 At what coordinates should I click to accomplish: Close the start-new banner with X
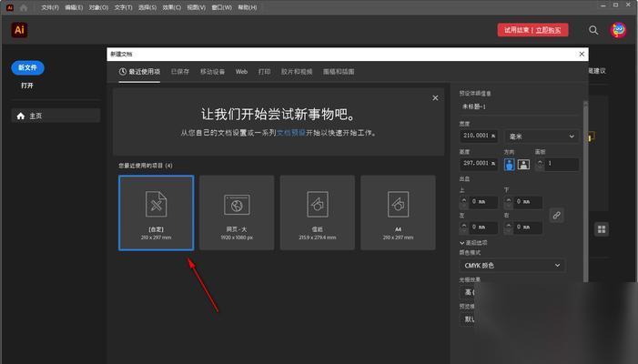tap(435, 98)
